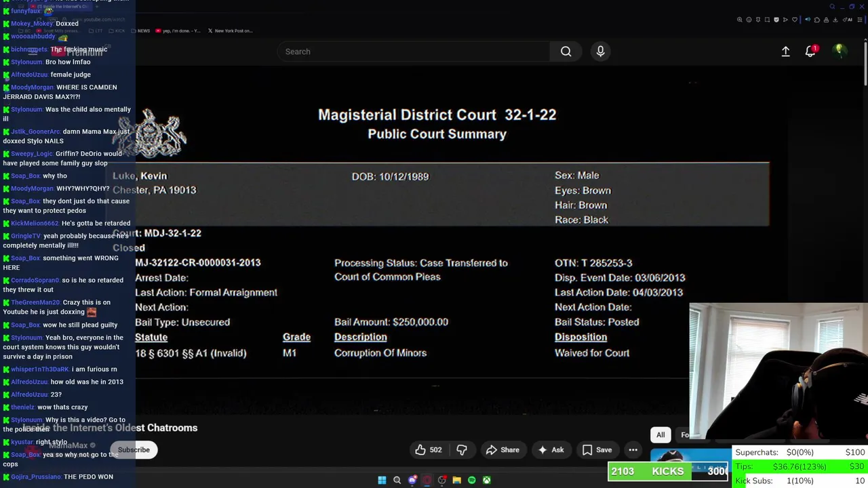Click browser tab audio speaker icon

click(x=808, y=20)
